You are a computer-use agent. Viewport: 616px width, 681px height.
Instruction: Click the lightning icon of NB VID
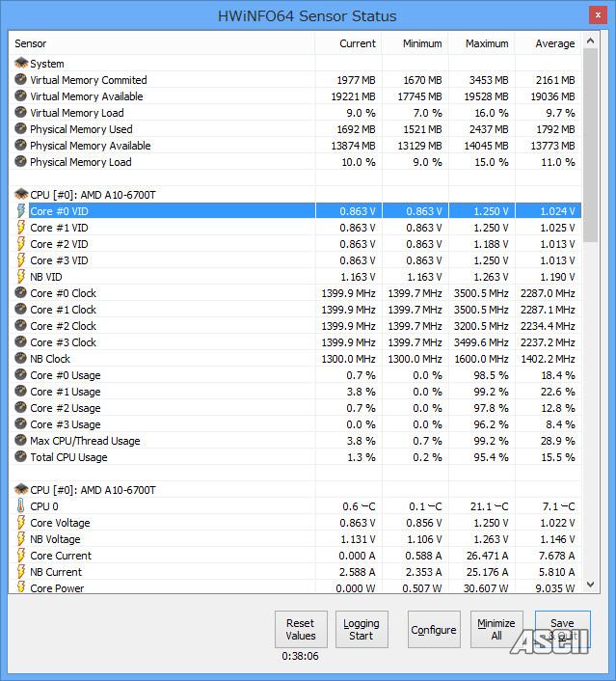click(20, 276)
